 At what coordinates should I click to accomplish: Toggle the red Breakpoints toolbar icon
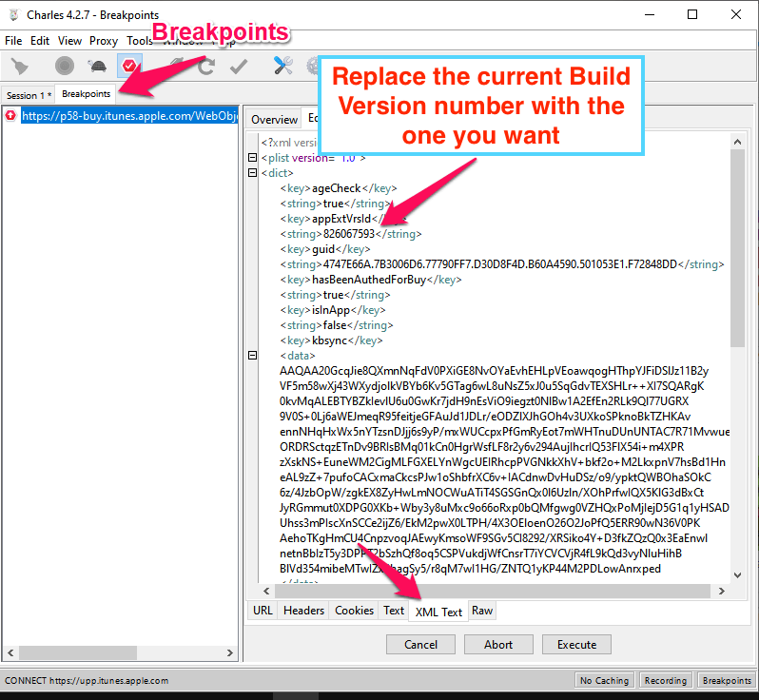(129, 66)
